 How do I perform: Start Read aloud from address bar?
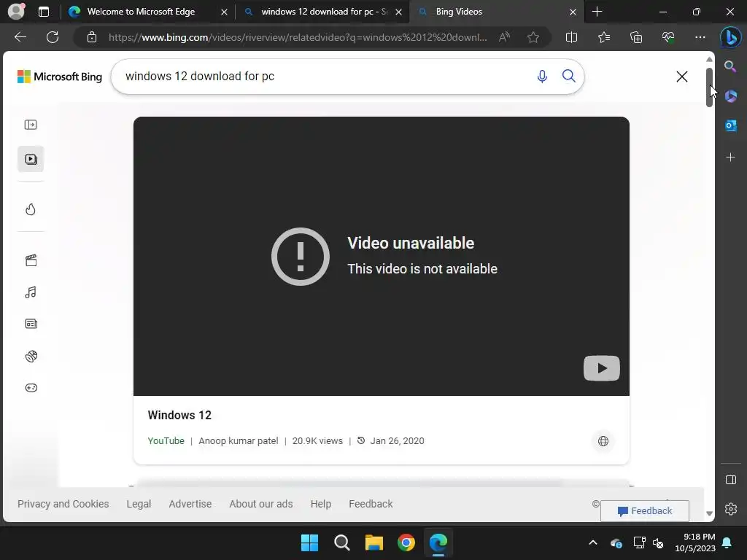504,36
